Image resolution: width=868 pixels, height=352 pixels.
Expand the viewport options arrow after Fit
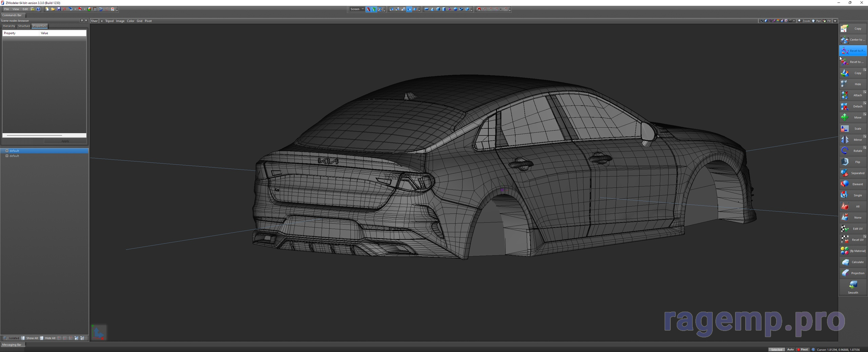tap(835, 21)
